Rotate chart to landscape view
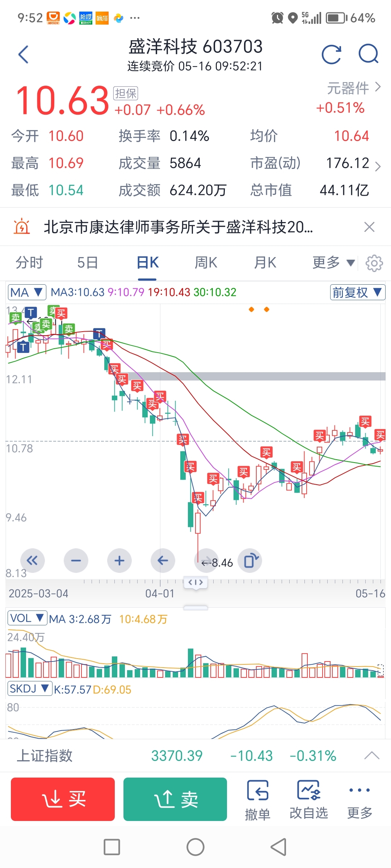The width and height of the screenshot is (391, 868). click(250, 561)
